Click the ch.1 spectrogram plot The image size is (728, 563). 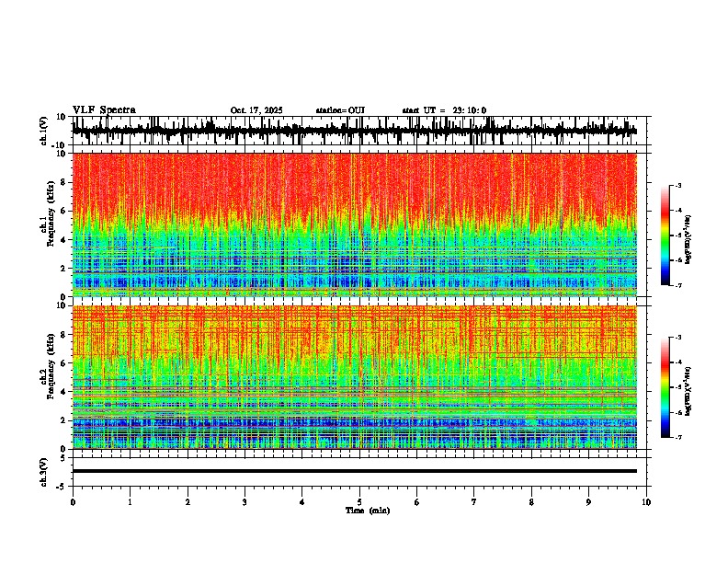(354, 224)
